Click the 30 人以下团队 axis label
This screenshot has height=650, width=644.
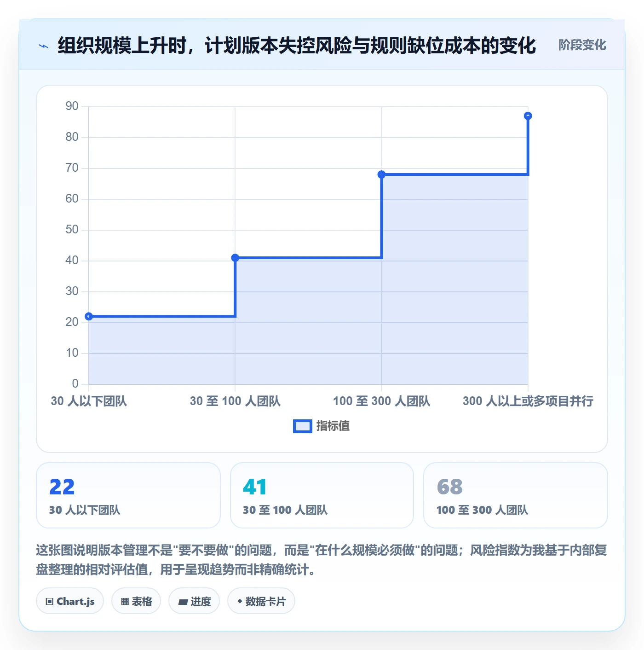point(89,401)
